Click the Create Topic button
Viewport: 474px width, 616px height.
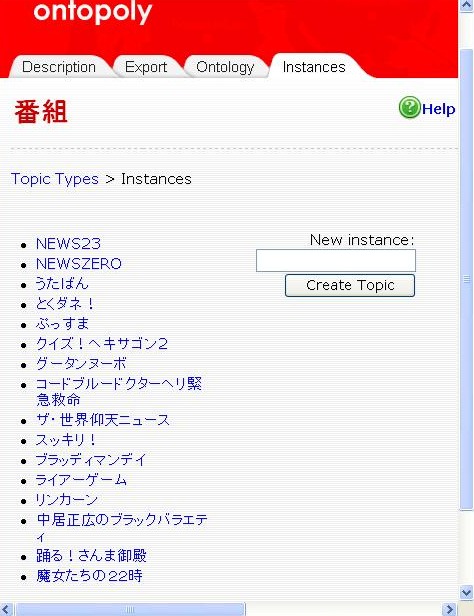(350, 285)
